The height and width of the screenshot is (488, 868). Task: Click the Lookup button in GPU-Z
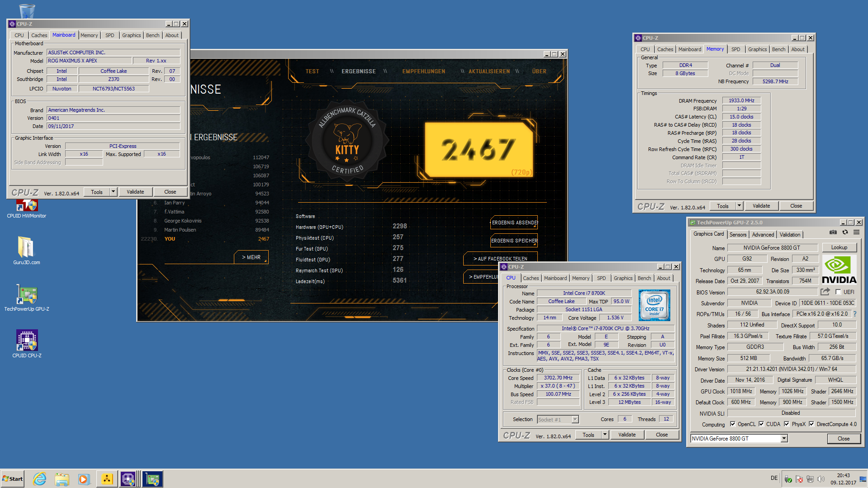click(839, 247)
